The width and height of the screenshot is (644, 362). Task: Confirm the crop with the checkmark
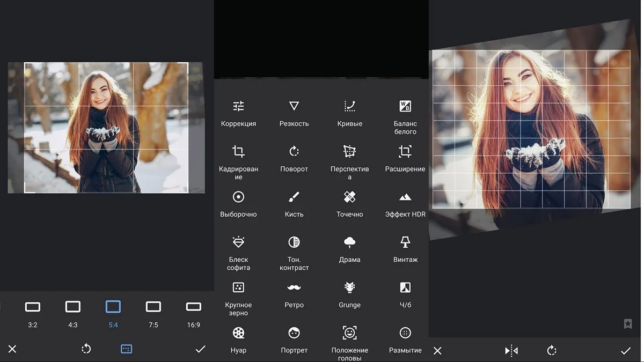[201, 349]
